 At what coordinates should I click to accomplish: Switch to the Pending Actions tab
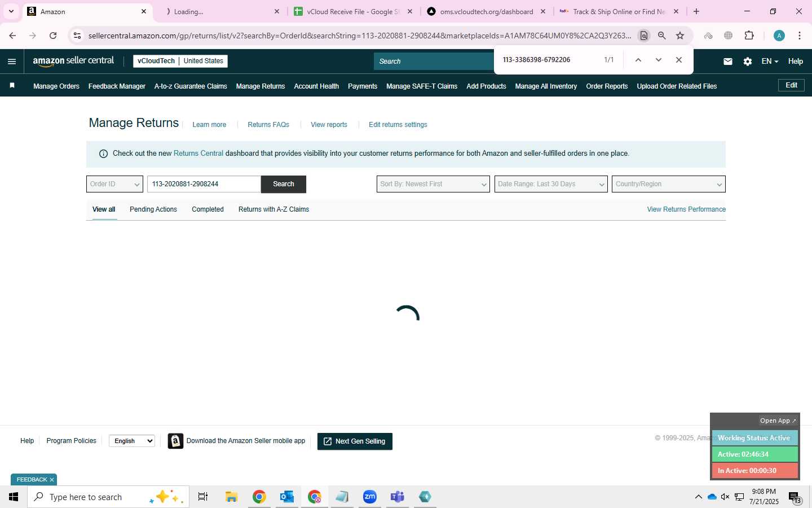coord(153,209)
